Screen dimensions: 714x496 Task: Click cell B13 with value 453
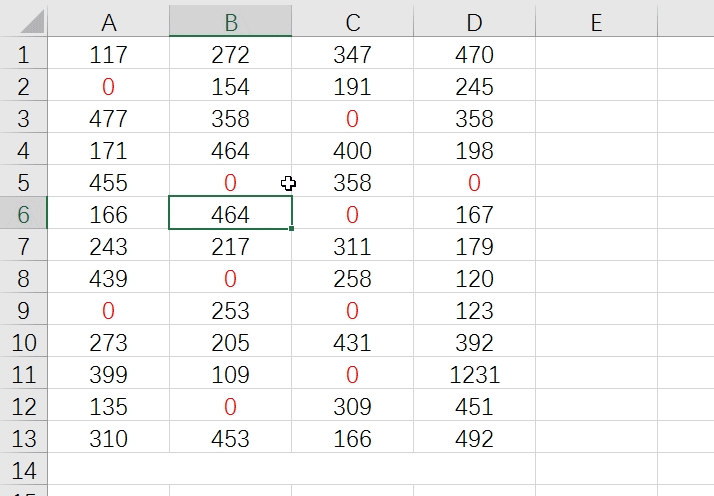tap(230, 439)
